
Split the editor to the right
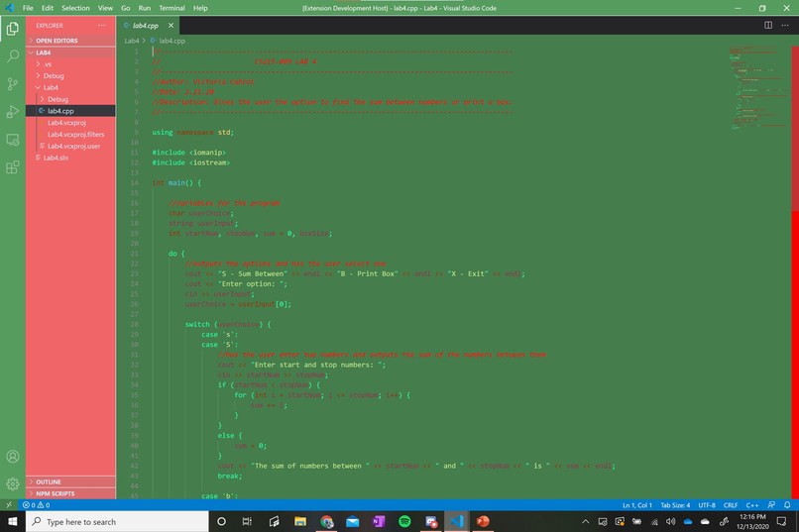pos(768,25)
